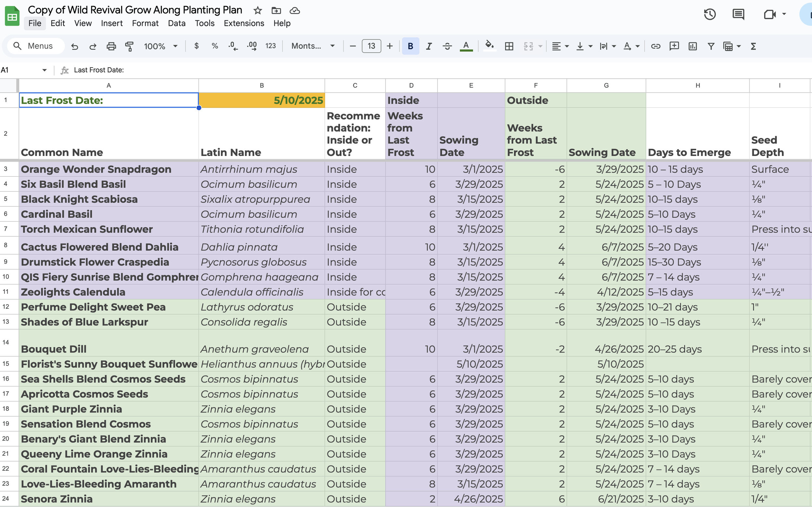Image resolution: width=812 pixels, height=507 pixels.
Task: Select the Paint format tool
Action: point(129,46)
